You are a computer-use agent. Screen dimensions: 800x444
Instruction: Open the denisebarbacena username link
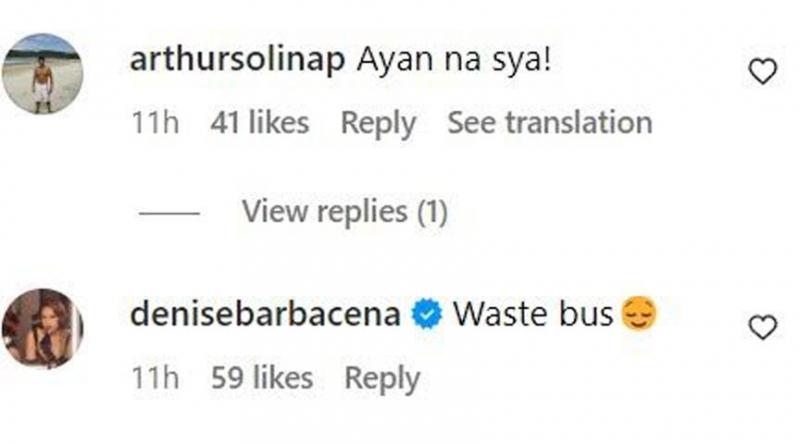coord(265,314)
